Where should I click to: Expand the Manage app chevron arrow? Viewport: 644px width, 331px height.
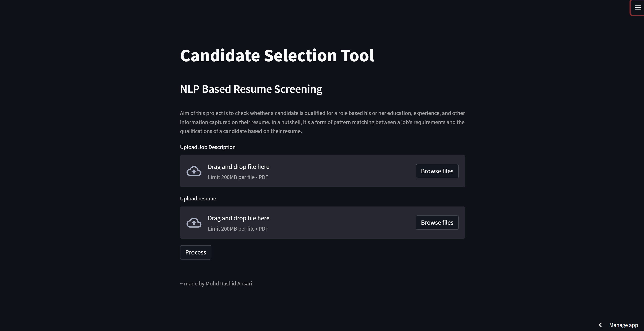(600, 325)
